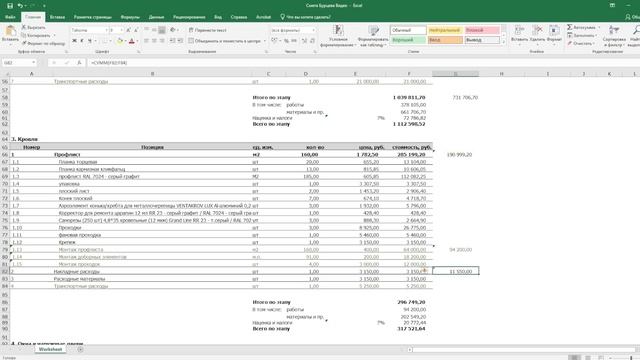This screenshot has width=640, height=360.
Task: Expand the cell styles gallery
Action: 504,42
